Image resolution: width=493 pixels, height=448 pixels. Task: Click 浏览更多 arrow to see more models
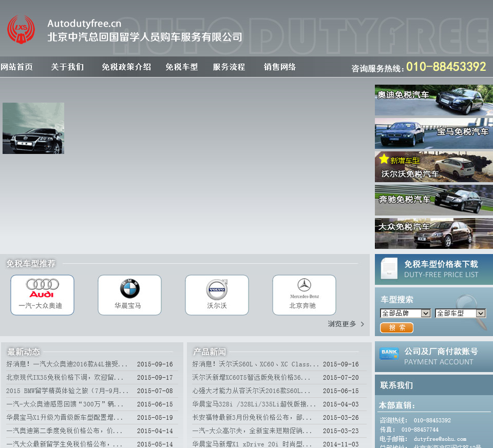346,324
